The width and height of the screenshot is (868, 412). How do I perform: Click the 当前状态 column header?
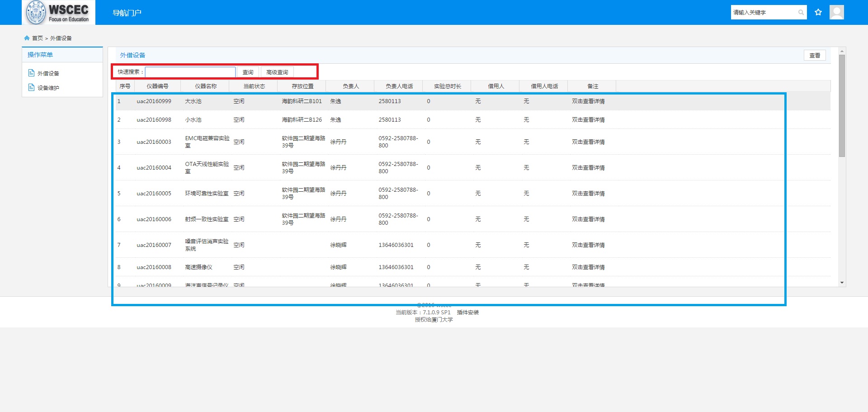254,86
